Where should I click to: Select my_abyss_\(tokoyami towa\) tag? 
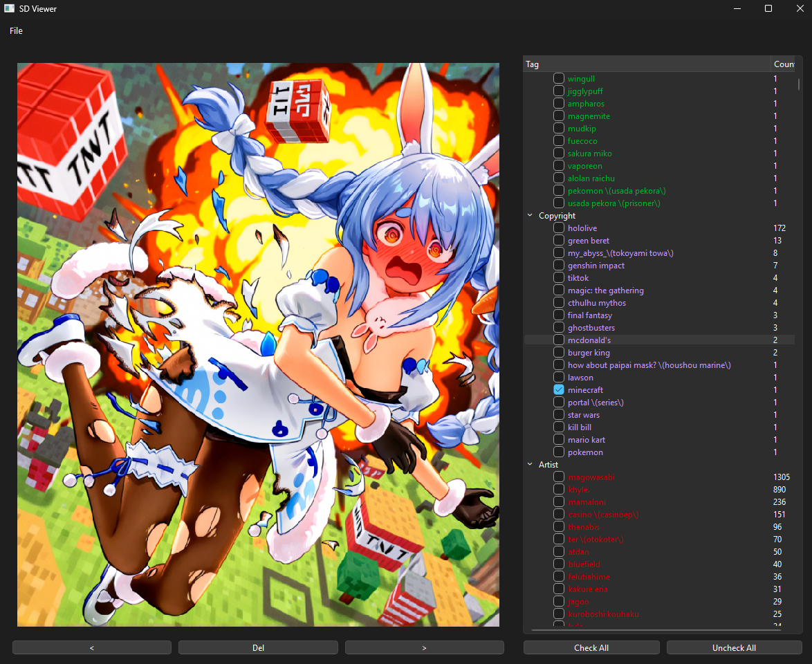click(x=620, y=252)
